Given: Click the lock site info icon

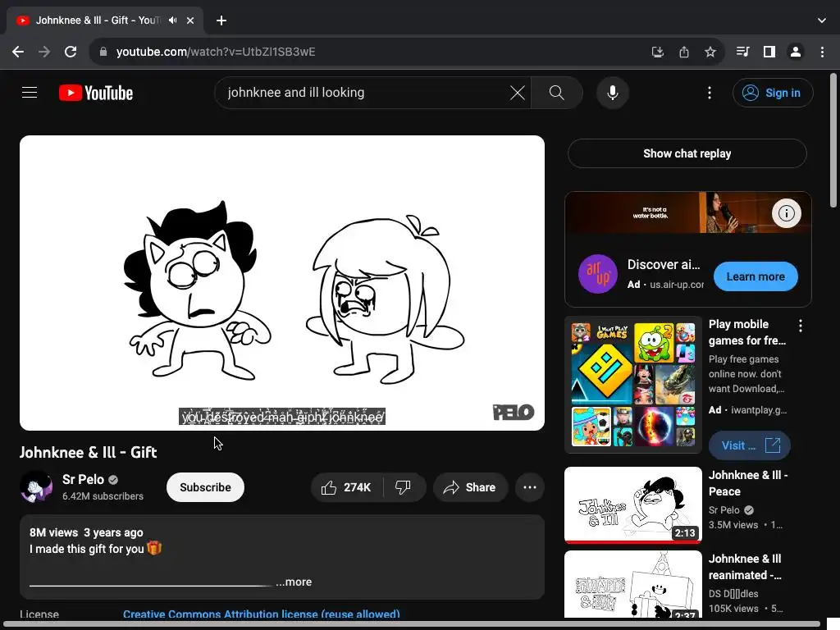Looking at the screenshot, I should click(x=103, y=52).
